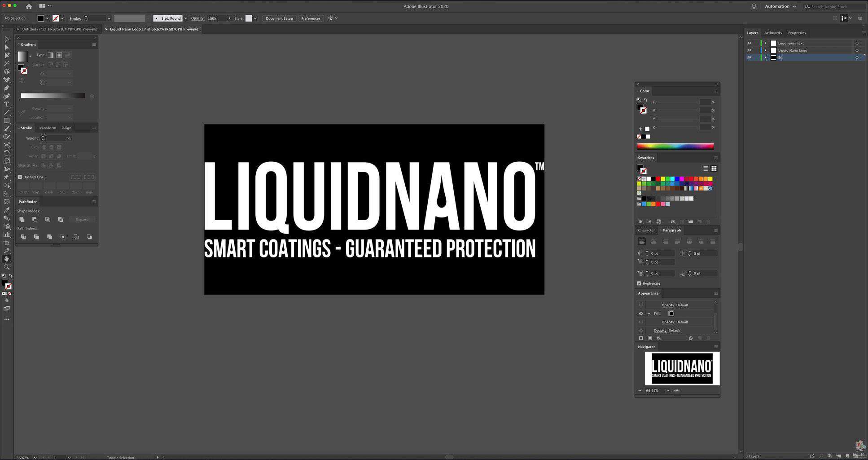Uncheck the Hyphenate checkbox
868x460 pixels.
pyautogui.click(x=639, y=283)
